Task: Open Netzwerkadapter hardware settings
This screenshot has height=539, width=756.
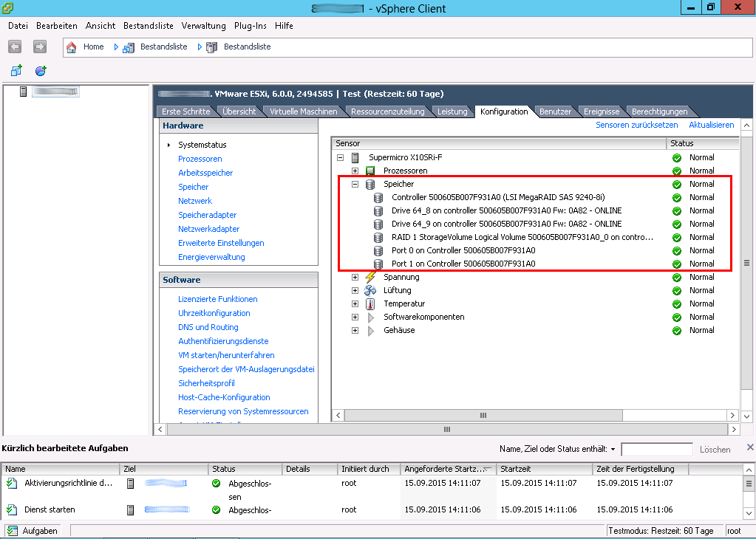Action: [208, 229]
